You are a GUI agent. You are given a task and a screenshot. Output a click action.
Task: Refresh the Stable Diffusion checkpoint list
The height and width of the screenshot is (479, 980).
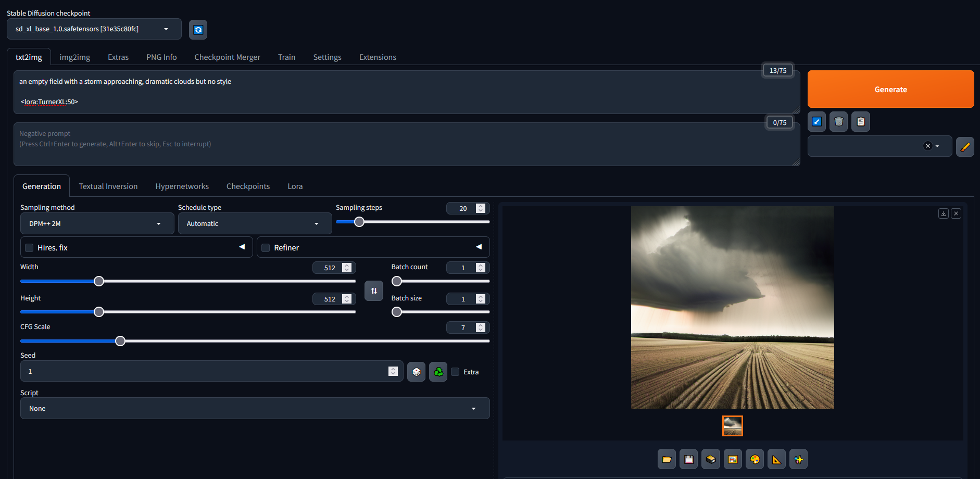coord(198,29)
